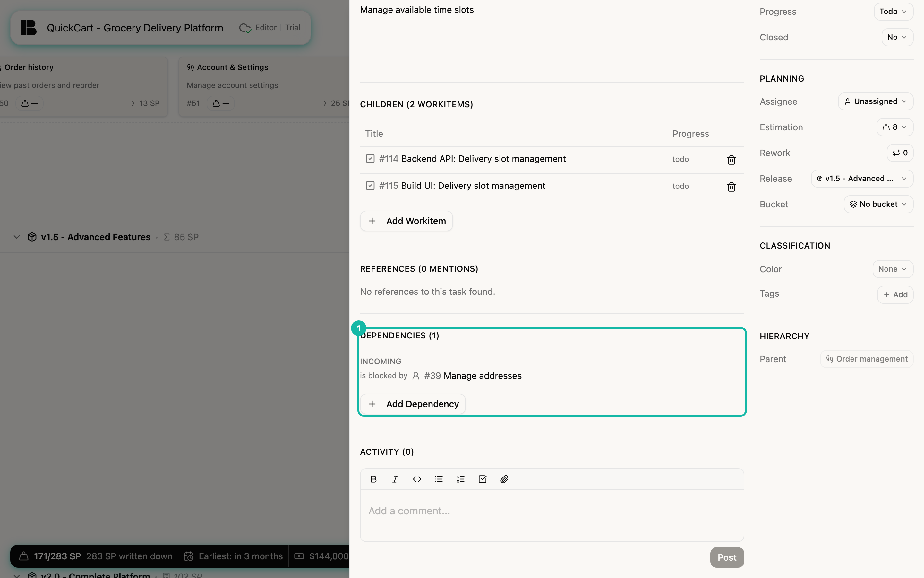This screenshot has width=924, height=578.
Task: Toggle italic formatting in the comment editor
Action: coord(395,479)
